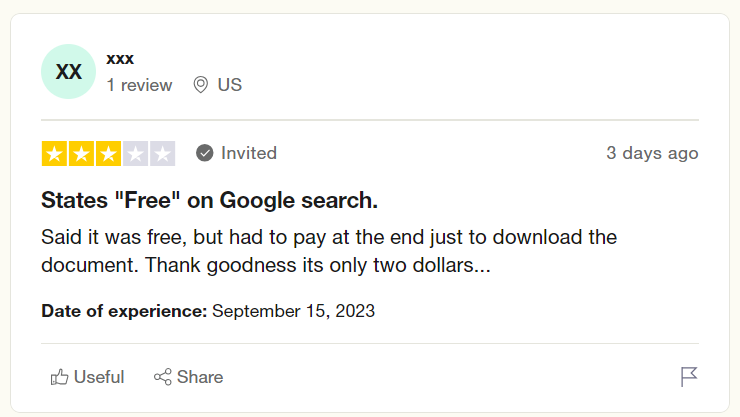Click the thumbs-up Useful icon
The image size is (740, 417).
[60, 377]
